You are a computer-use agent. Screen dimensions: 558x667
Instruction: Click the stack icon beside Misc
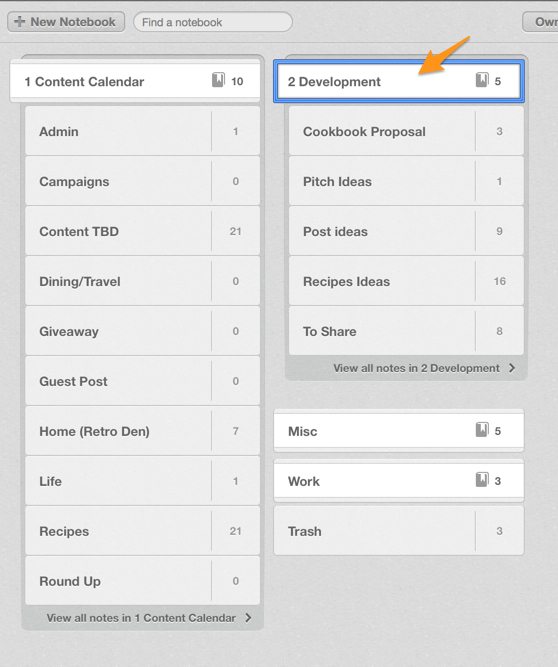482,430
